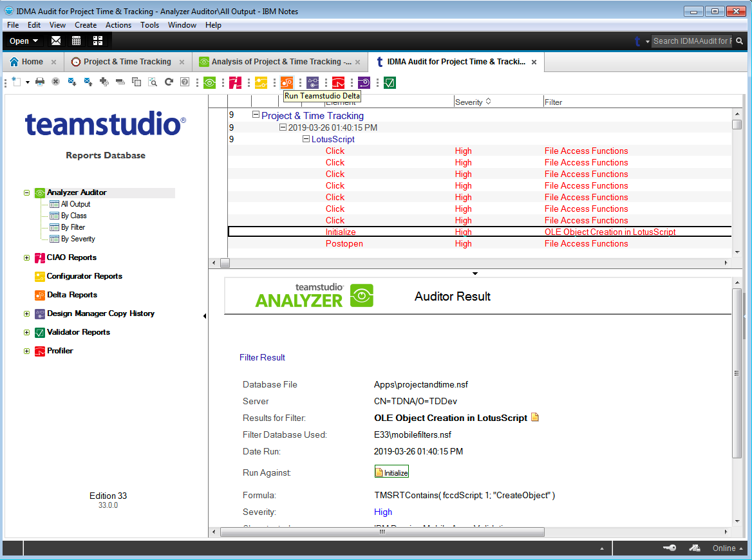Expand the Design Manager Copy History node
The image size is (752, 560).
point(27,314)
